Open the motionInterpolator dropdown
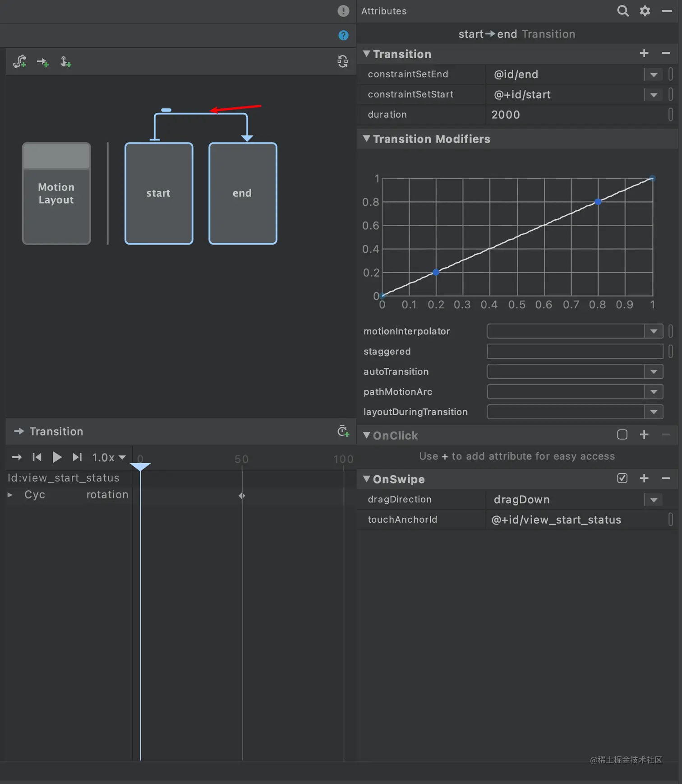Image resolution: width=682 pixels, height=784 pixels. [654, 331]
